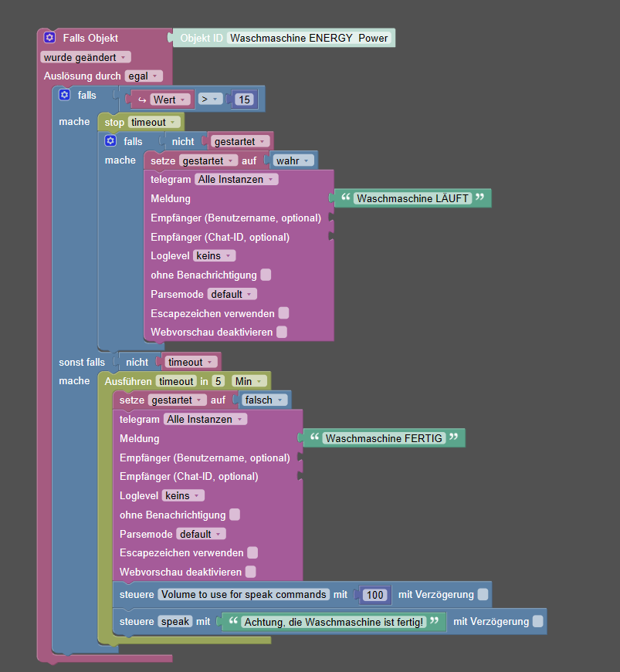
Task: Toggle ohne Benachrichtigung in FERTIG telegram block
Action: (235, 515)
